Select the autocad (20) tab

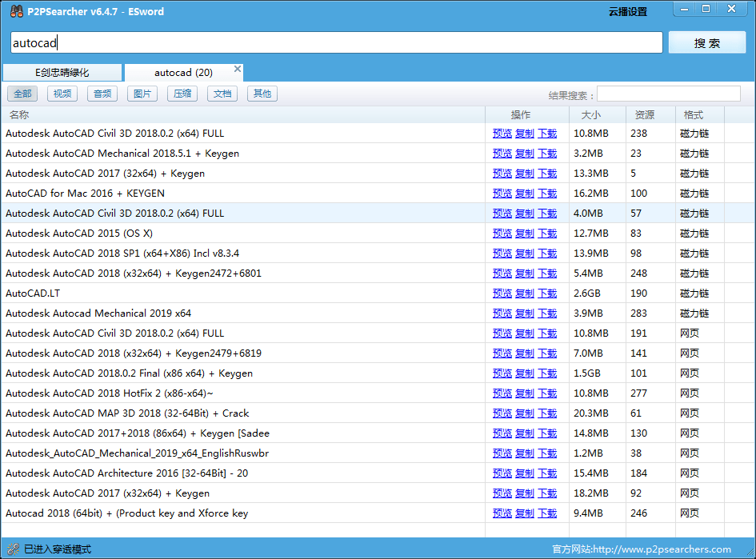(x=183, y=73)
